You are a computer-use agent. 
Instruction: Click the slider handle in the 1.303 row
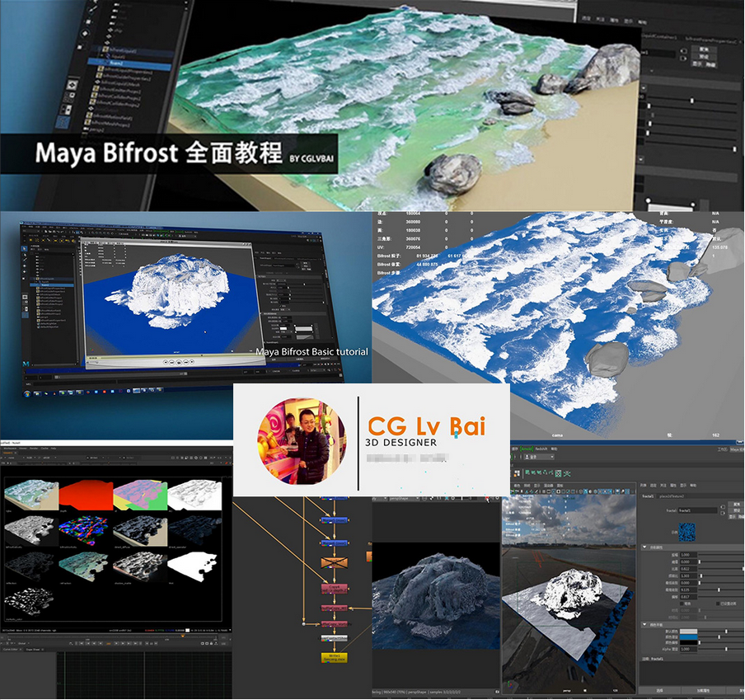pos(702,576)
